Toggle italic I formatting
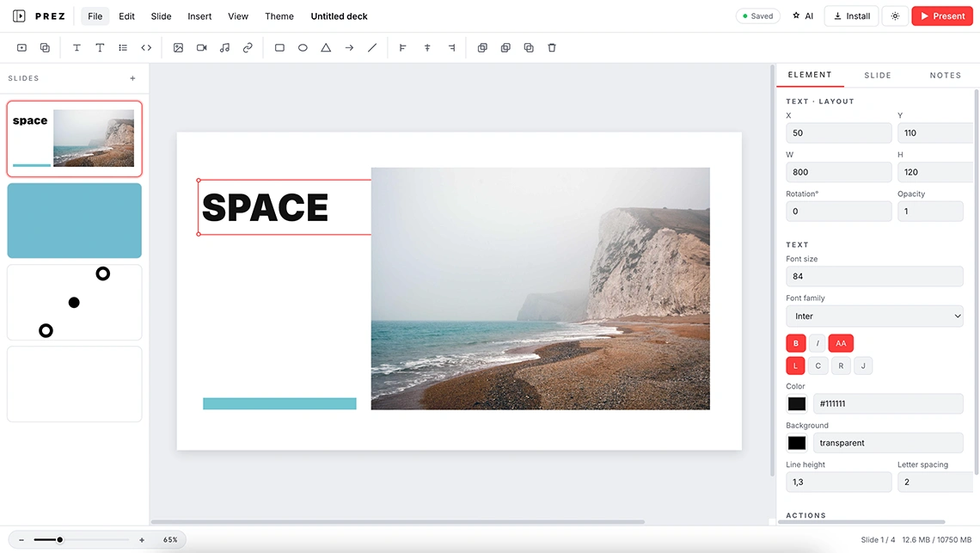The image size is (980, 553). pos(817,343)
